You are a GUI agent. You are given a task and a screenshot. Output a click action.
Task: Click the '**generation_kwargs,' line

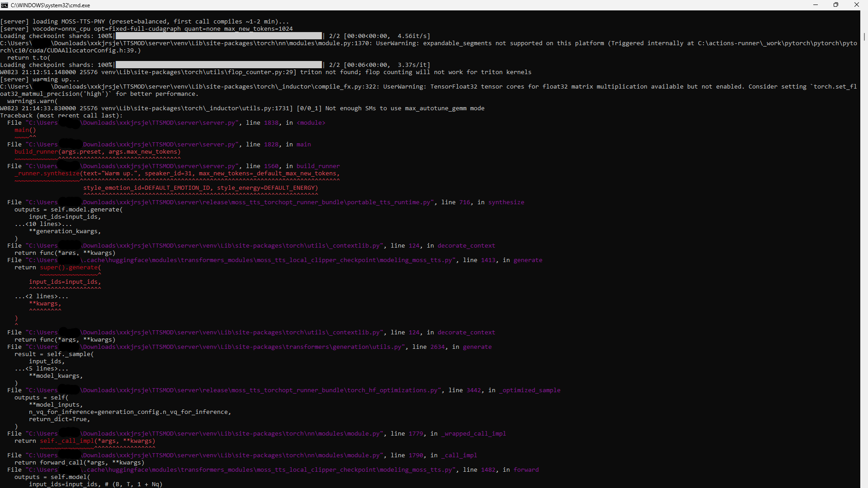65,231
